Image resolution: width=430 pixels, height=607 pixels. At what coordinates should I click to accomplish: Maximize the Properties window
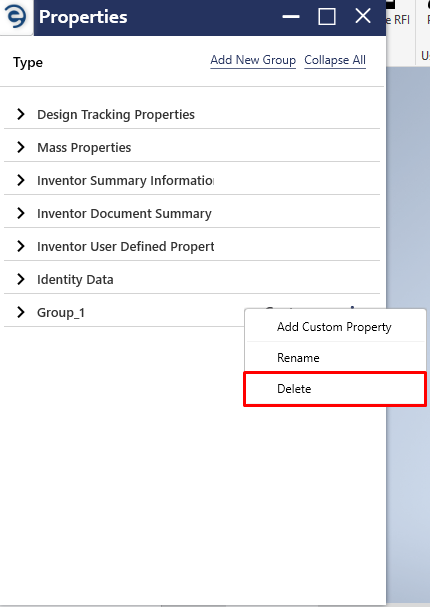point(327,17)
